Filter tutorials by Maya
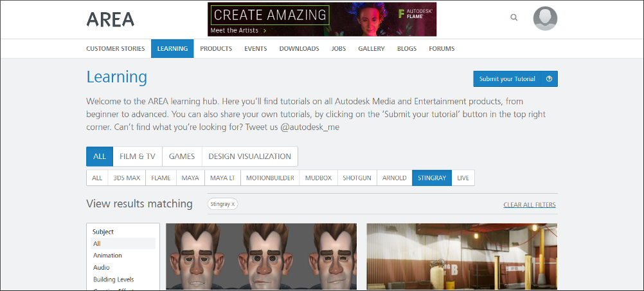 coord(190,178)
